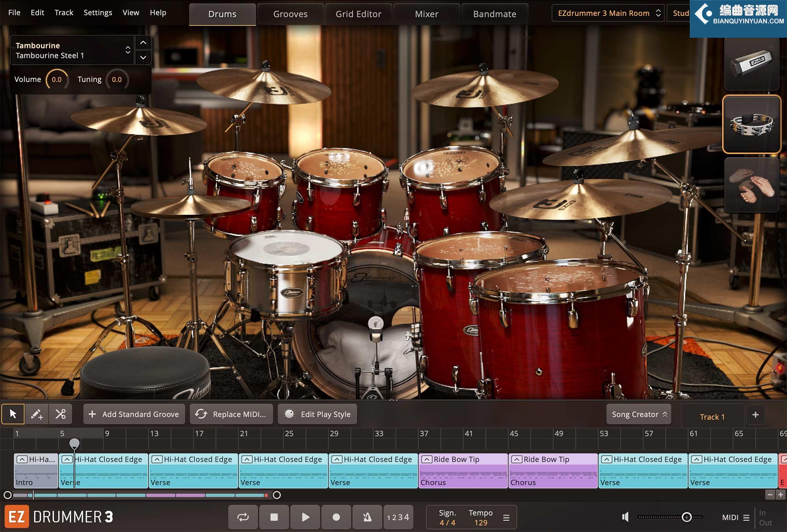Click the hi-hat cymbal
787x532 pixels.
point(191,206)
